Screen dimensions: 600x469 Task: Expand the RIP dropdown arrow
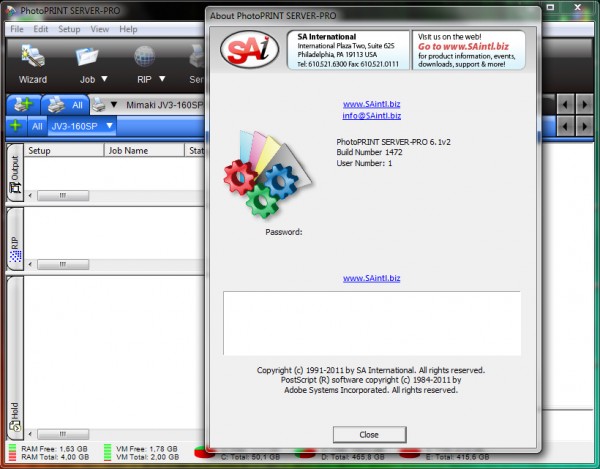tap(162, 79)
